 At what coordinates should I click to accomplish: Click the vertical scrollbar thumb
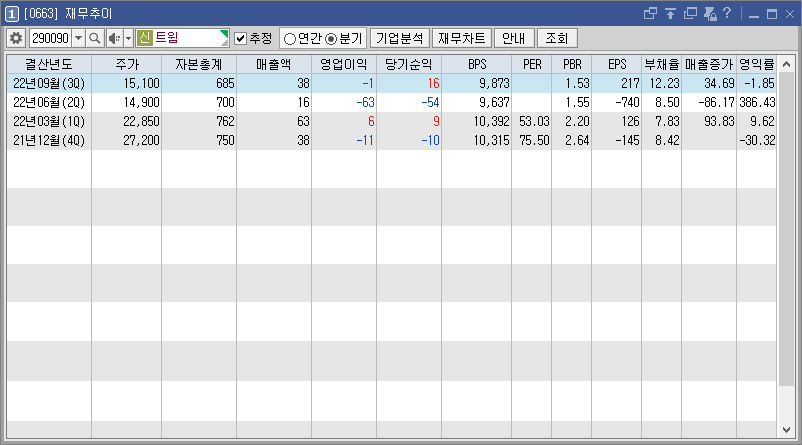tap(787, 230)
